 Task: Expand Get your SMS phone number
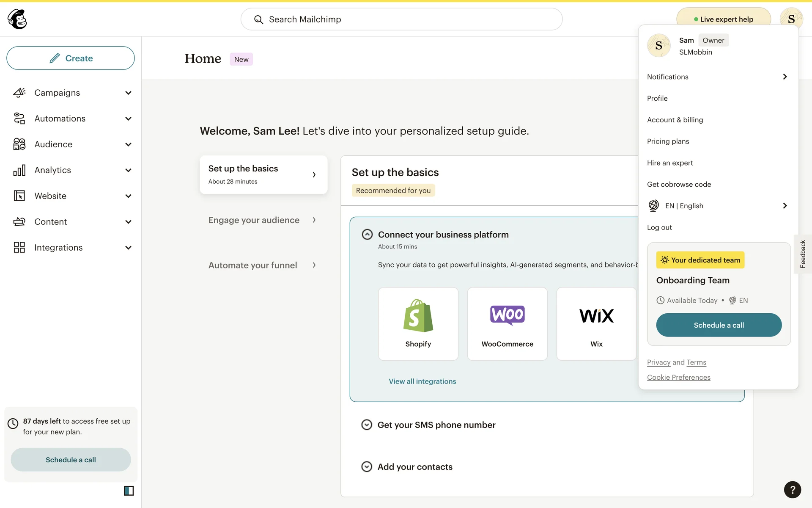tap(367, 425)
